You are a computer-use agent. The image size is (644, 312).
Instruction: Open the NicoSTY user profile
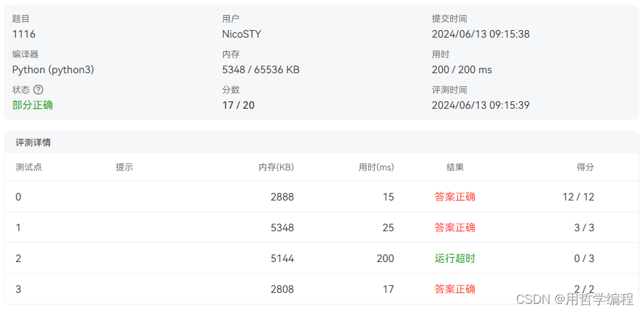(242, 34)
